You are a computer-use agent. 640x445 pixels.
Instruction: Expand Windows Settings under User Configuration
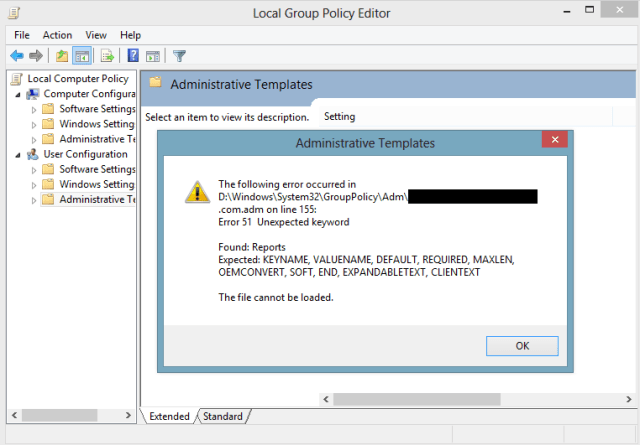(x=34, y=185)
